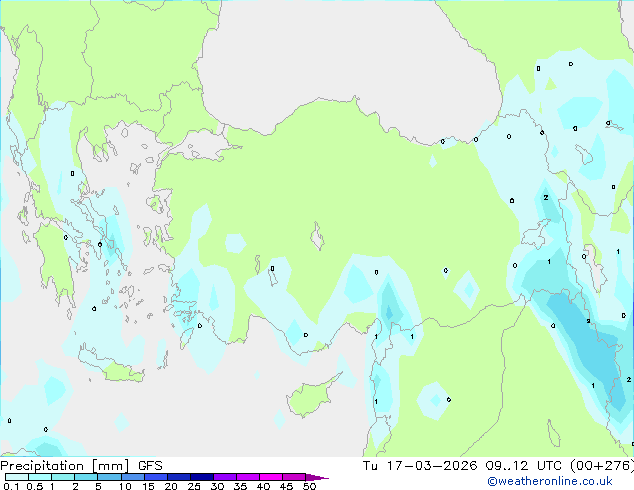
Task: Click the legend swatch between 40 and 45
Action: (271, 477)
